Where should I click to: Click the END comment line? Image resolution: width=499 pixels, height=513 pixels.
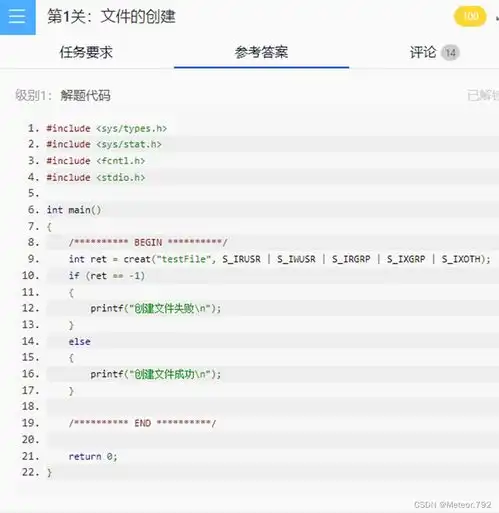click(142, 423)
